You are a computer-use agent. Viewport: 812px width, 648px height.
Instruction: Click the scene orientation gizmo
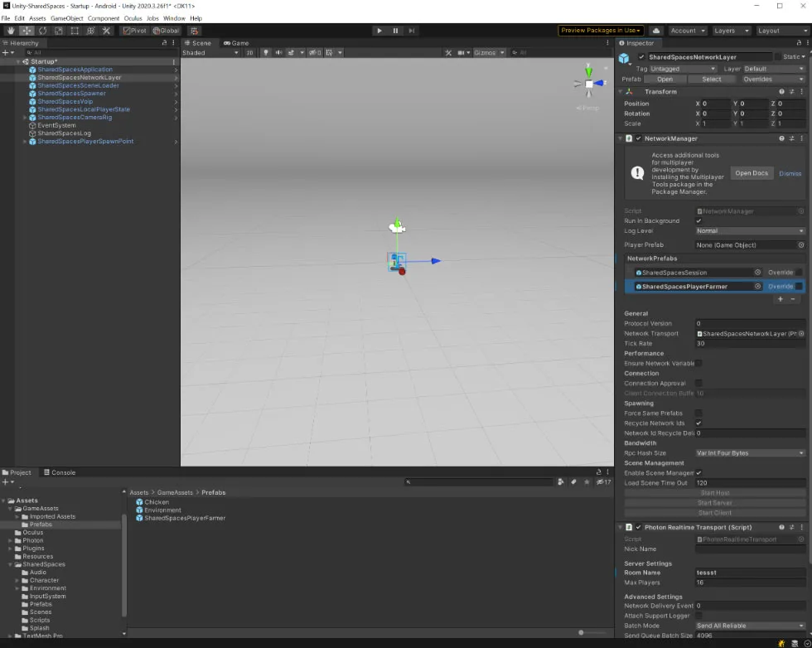point(589,84)
